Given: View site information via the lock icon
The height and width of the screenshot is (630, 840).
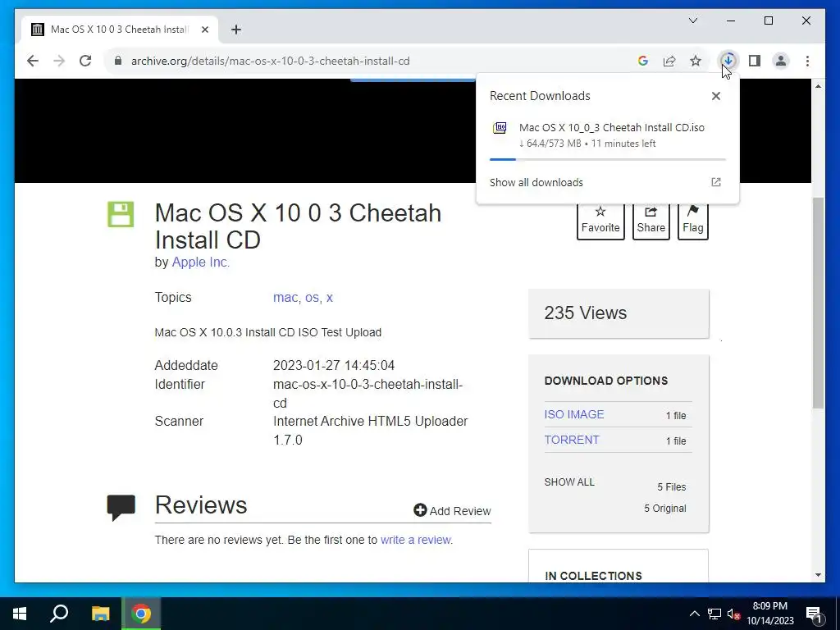Looking at the screenshot, I should [118, 61].
